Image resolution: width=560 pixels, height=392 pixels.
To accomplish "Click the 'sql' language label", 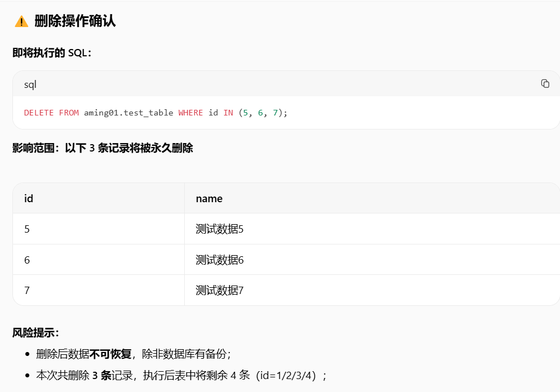I will click(30, 84).
